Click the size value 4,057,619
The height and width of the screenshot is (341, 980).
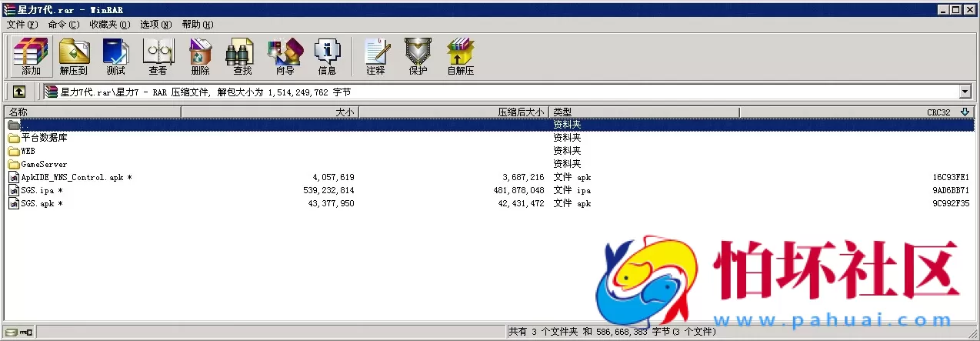click(x=333, y=177)
